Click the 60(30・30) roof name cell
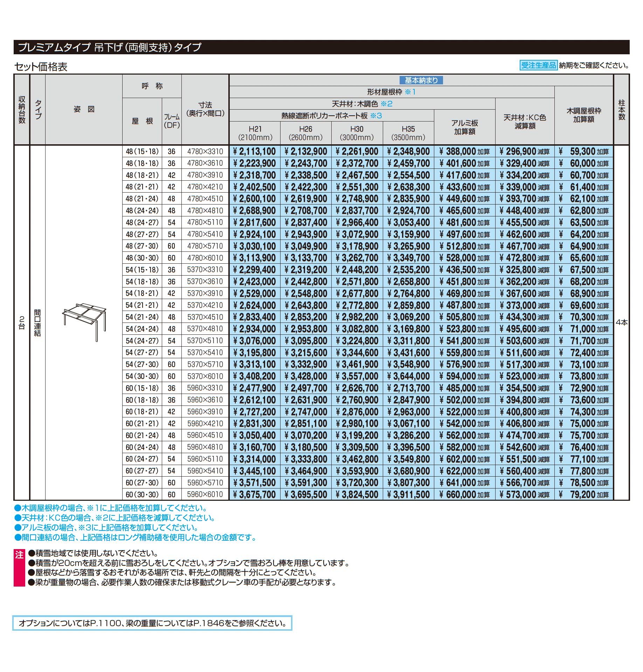Viewport: 643px width, 672px height. pyautogui.click(x=142, y=494)
